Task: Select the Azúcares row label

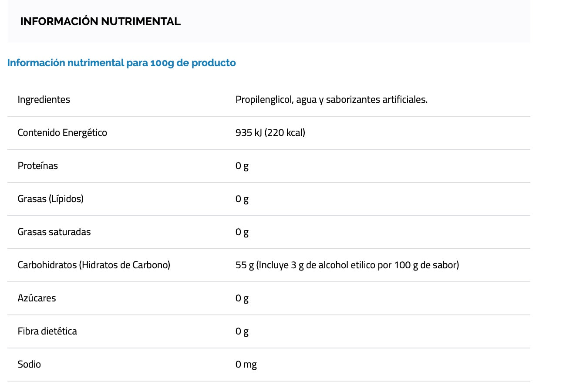Action: tap(37, 298)
